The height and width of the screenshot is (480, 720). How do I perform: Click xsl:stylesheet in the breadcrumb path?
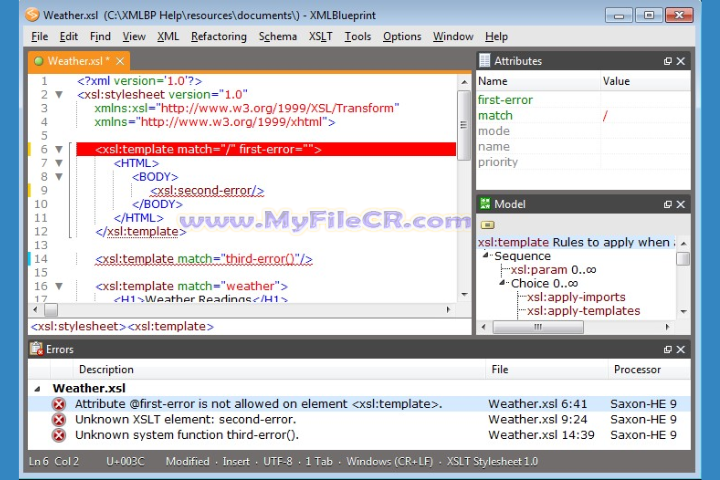pos(78,327)
